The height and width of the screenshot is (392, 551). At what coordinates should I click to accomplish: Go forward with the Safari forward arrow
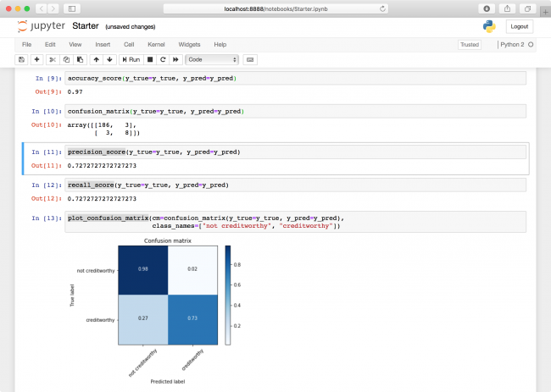tap(53, 8)
